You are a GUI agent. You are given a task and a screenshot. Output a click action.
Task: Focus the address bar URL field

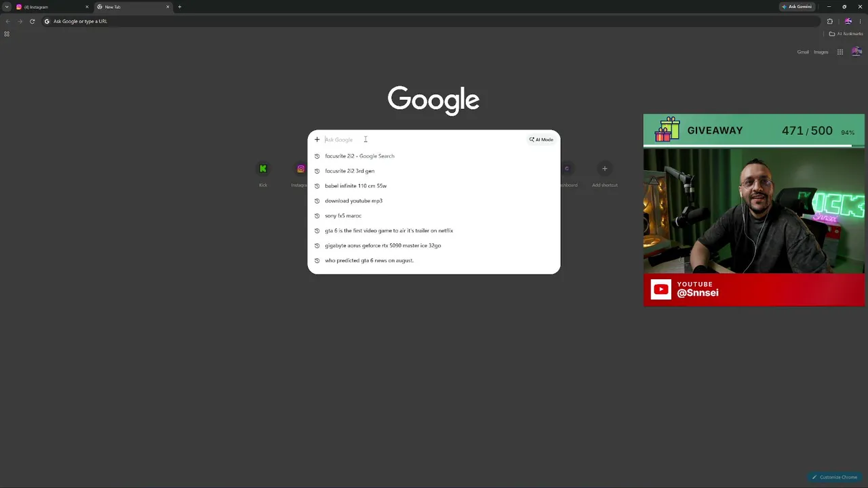coord(430,21)
